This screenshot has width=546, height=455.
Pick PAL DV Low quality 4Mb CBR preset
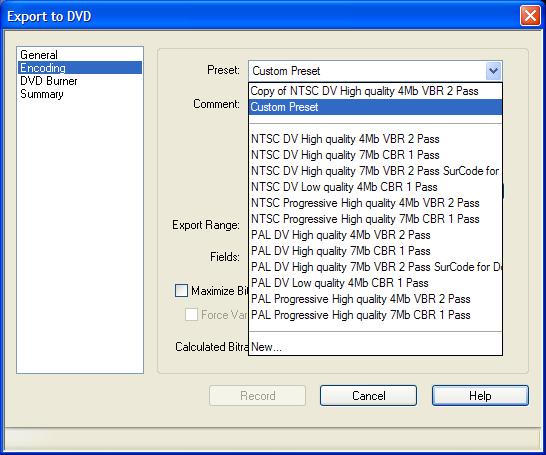tap(375, 283)
